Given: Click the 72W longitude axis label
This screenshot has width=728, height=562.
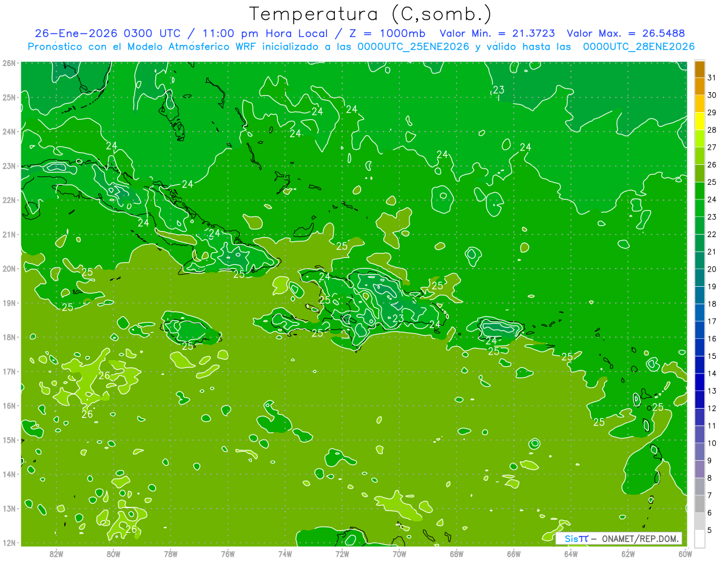Looking at the screenshot, I should (342, 553).
